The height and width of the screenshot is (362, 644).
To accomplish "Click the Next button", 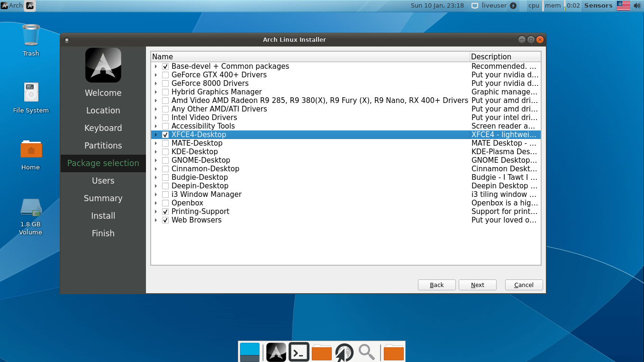I will coord(478,285).
